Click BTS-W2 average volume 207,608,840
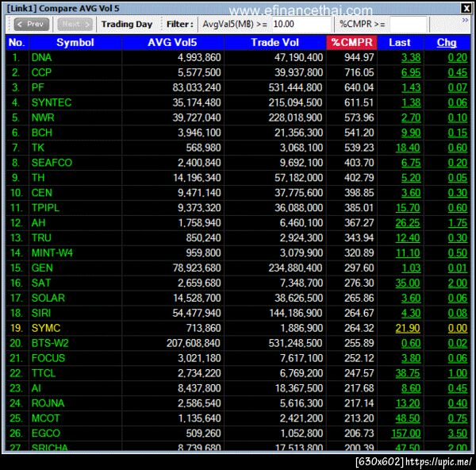This screenshot has height=470, width=476. pos(194,343)
